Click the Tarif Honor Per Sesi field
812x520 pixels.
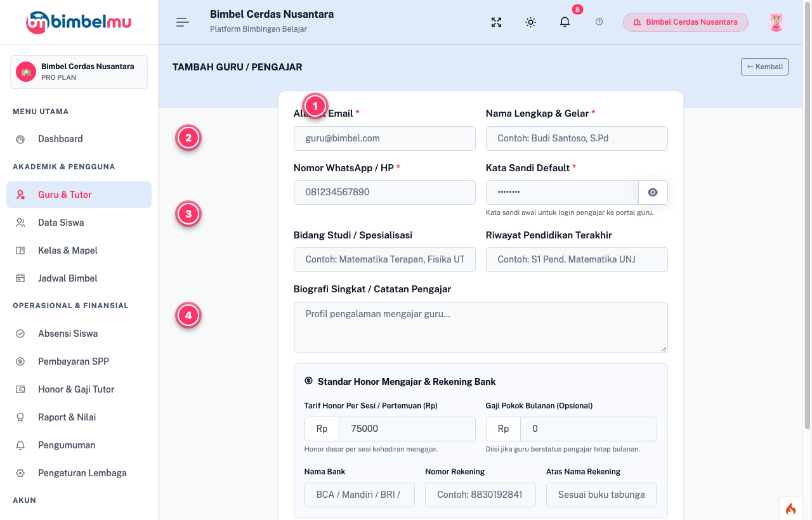click(407, 429)
